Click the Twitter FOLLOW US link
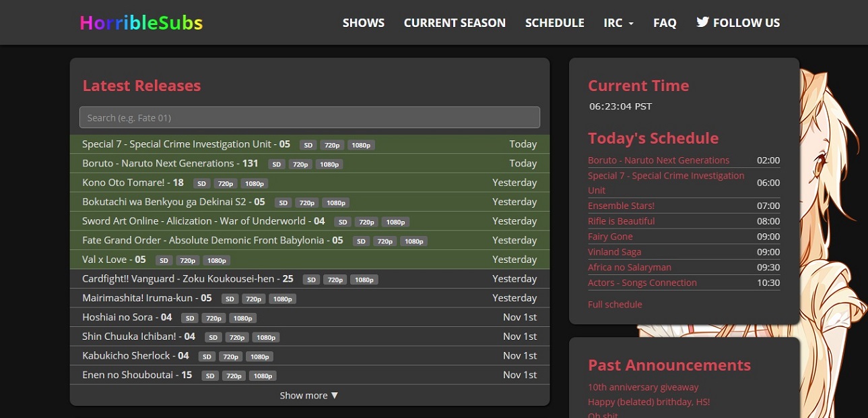The width and height of the screenshot is (868, 418). coord(738,23)
